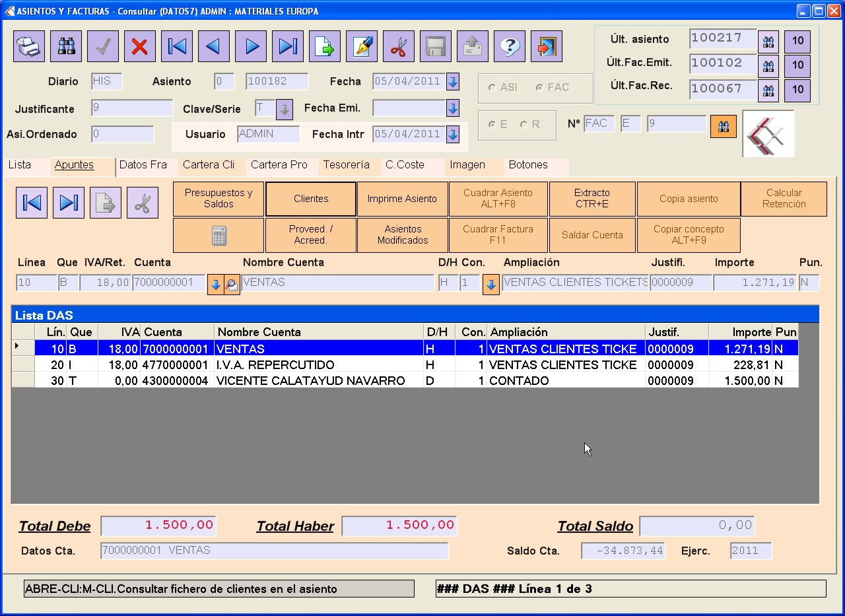
Task: Click the Calcular Retención button
Action: tap(784, 199)
